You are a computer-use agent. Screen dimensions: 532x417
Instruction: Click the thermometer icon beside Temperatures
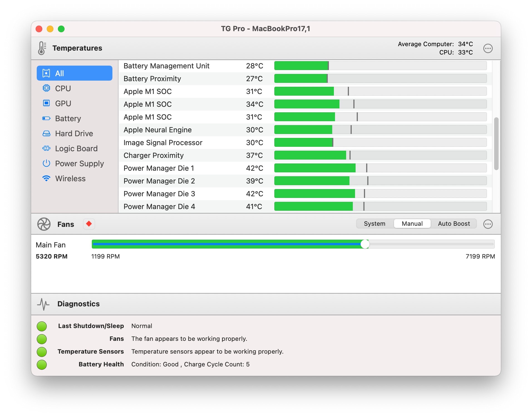[x=42, y=48]
